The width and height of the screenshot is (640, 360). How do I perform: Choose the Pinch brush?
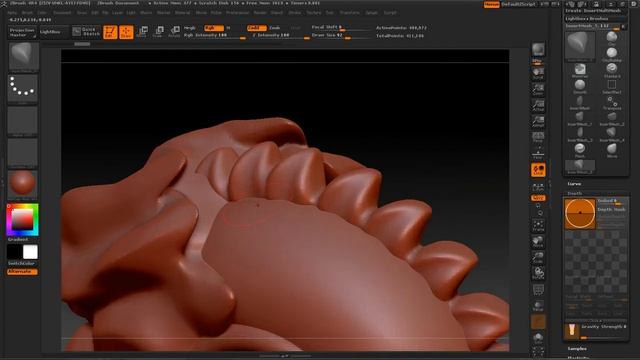(x=580, y=150)
